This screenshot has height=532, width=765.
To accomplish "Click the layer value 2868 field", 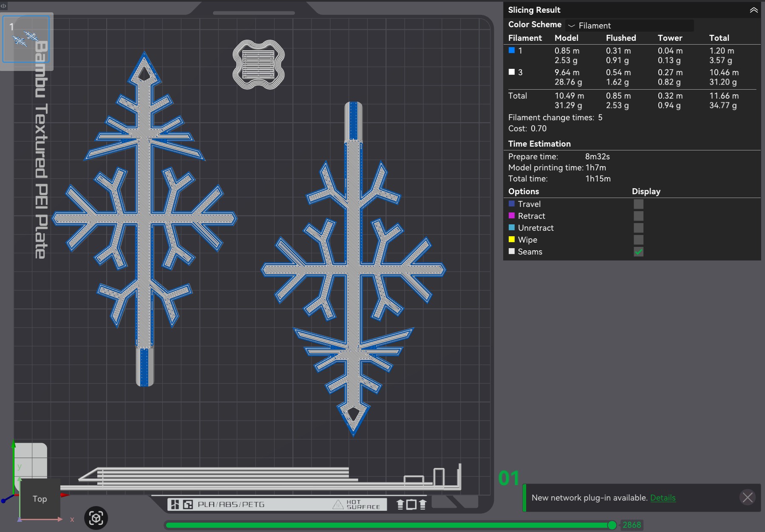I will pos(631,525).
